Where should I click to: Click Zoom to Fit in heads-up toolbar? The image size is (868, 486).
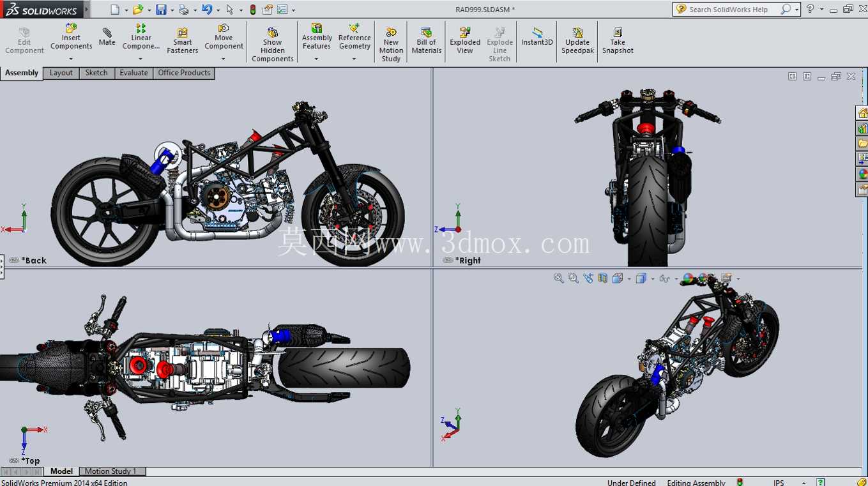(559, 278)
